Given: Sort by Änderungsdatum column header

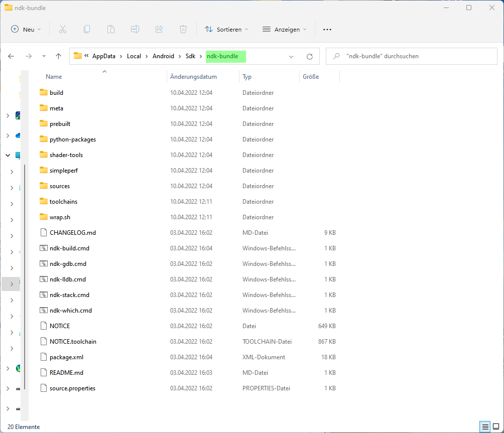Looking at the screenshot, I should (194, 77).
